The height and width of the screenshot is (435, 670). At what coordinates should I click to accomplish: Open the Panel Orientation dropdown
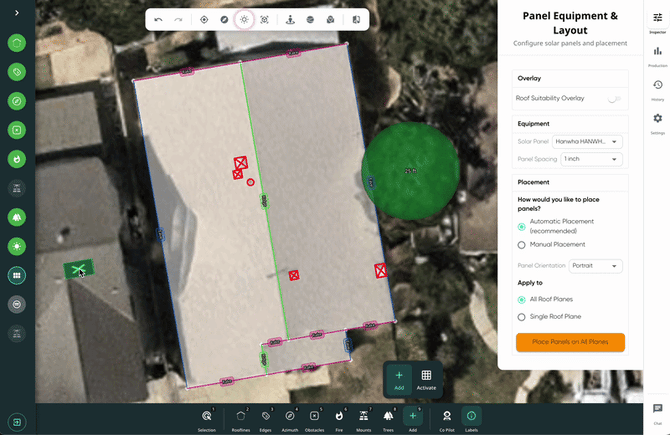pos(595,266)
